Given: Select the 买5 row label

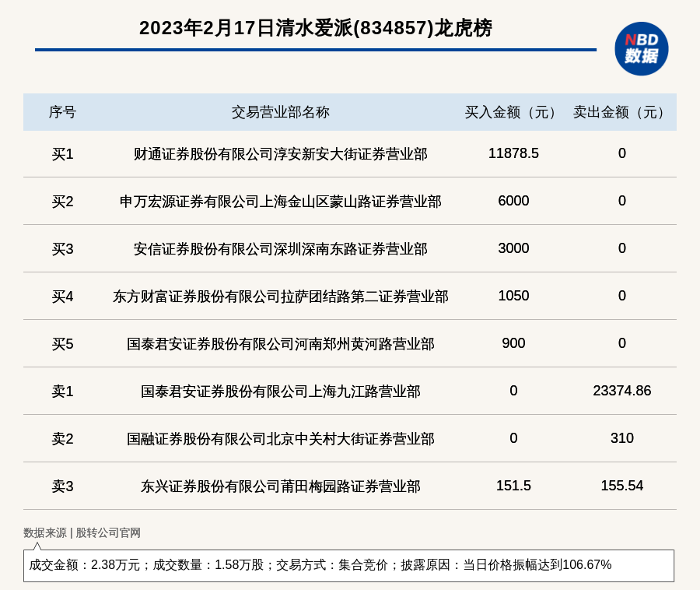Looking at the screenshot, I should [x=62, y=344].
